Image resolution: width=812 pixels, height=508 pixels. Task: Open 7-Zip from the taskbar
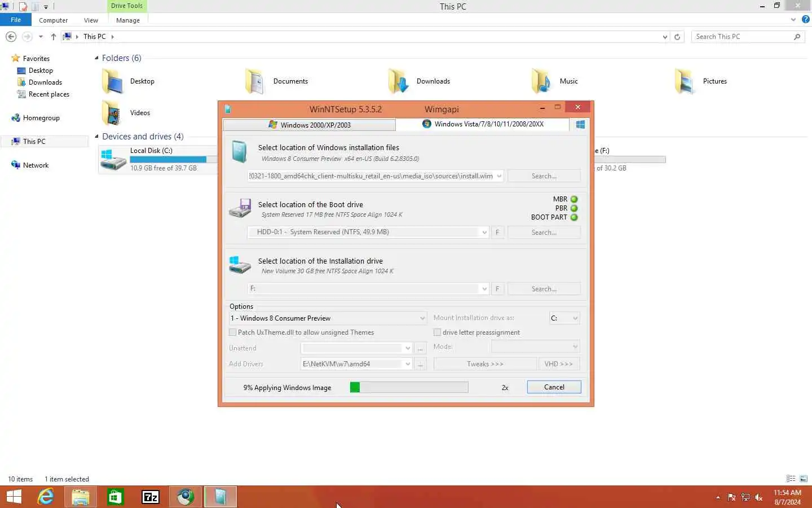pyautogui.click(x=151, y=497)
